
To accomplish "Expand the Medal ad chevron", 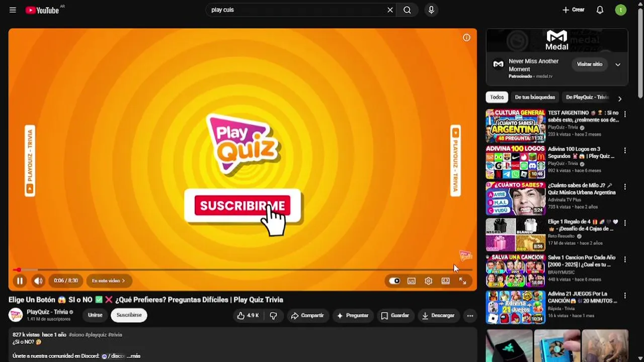I will coord(618,64).
